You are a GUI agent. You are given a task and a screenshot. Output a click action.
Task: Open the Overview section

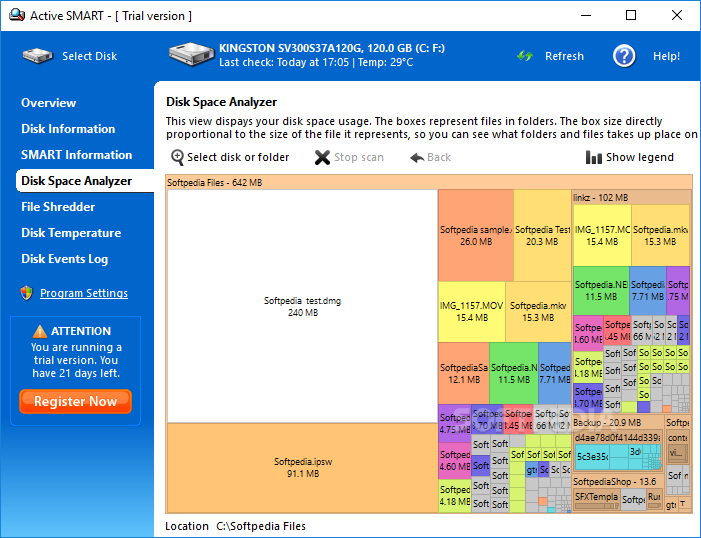tap(48, 103)
